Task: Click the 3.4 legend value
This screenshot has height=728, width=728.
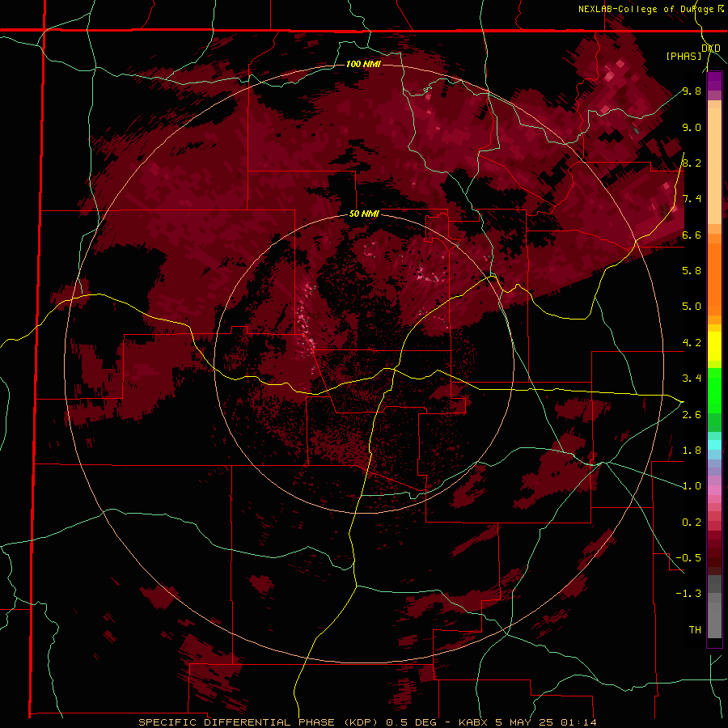Action: [692, 378]
